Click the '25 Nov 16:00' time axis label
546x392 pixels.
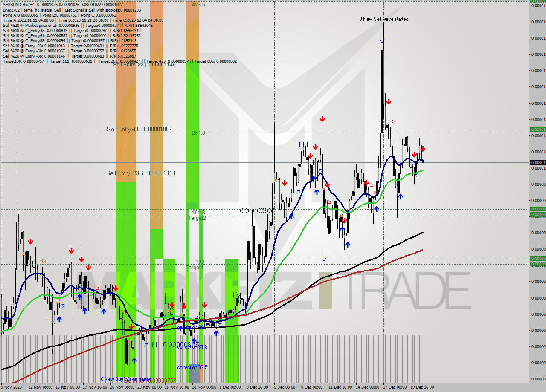click(177, 387)
